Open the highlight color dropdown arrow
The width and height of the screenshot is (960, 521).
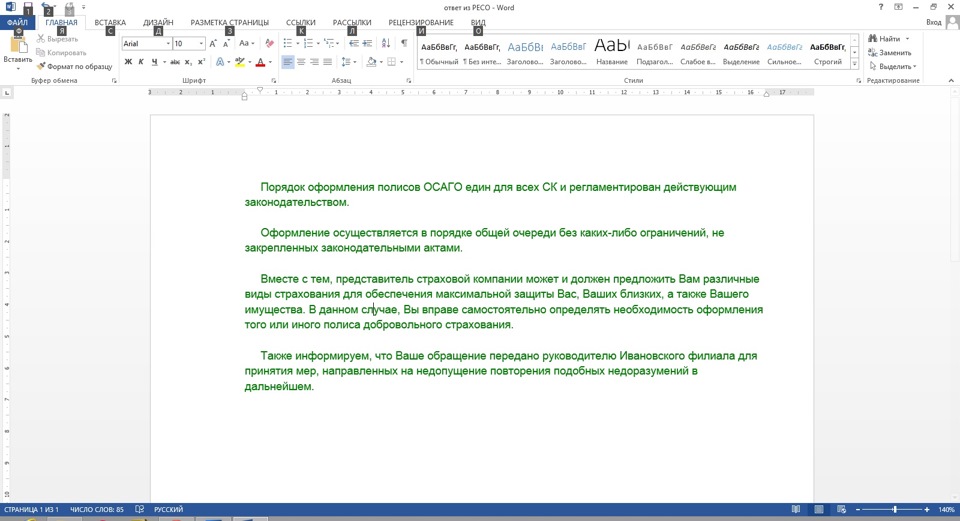pyautogui.click(x=250, y=62)
